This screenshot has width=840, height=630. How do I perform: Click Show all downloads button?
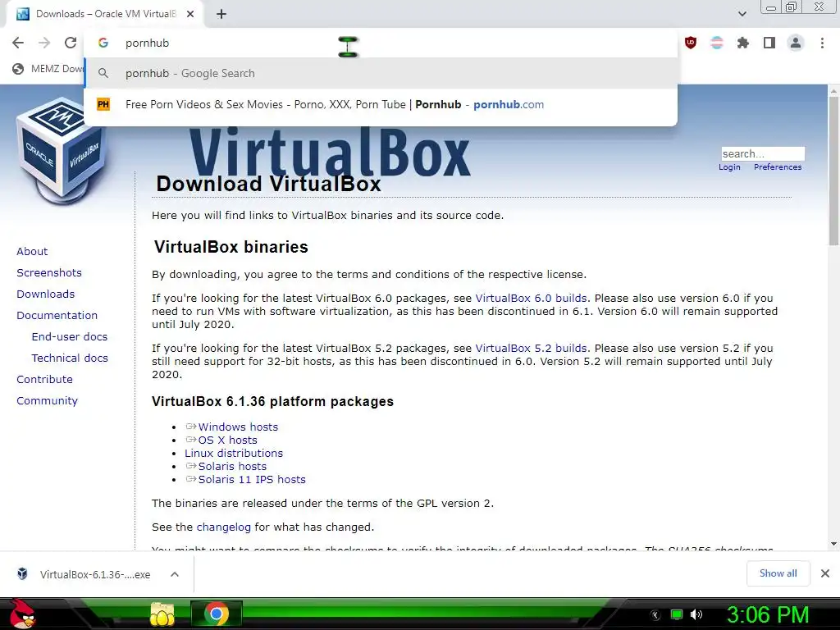(x=778, y=573)
